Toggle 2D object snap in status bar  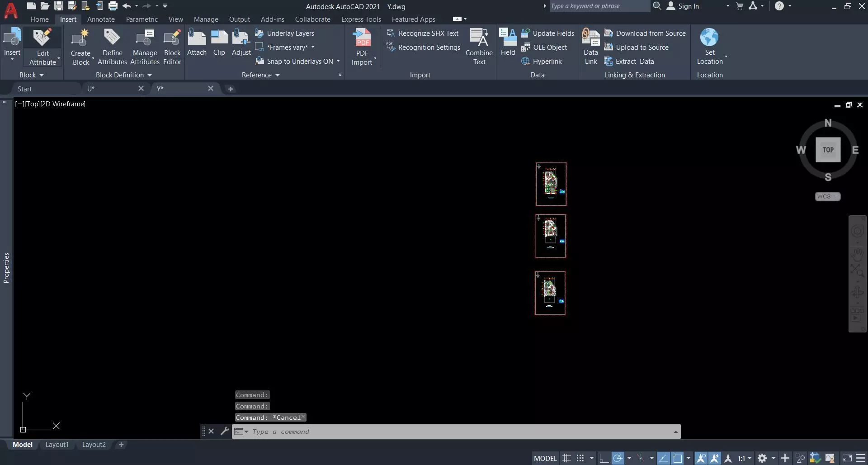click(x=677, y=458)
